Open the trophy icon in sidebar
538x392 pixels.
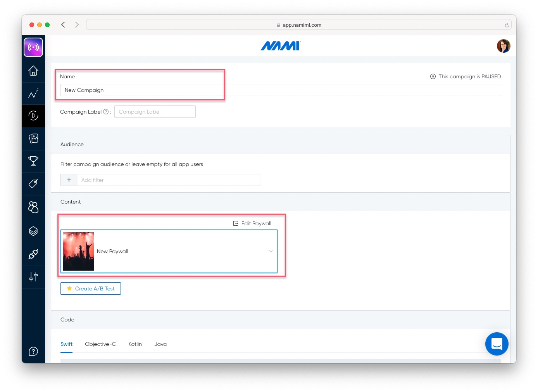pos(33,161)
